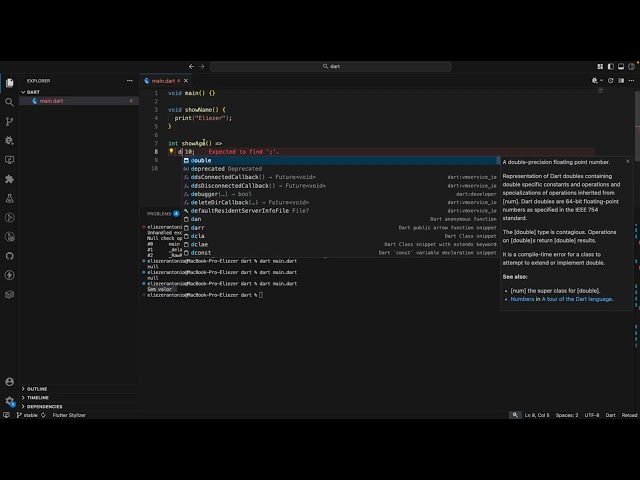This screenshot has height=480, width=640.
Task: Open the Customize Layout control
Action: point(600,66)
